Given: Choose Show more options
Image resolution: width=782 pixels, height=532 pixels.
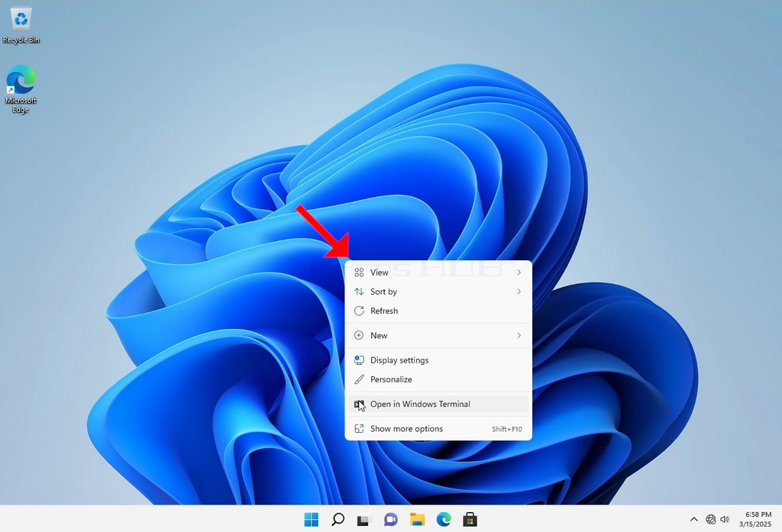Looking at the screenshot, I should 438,429.
